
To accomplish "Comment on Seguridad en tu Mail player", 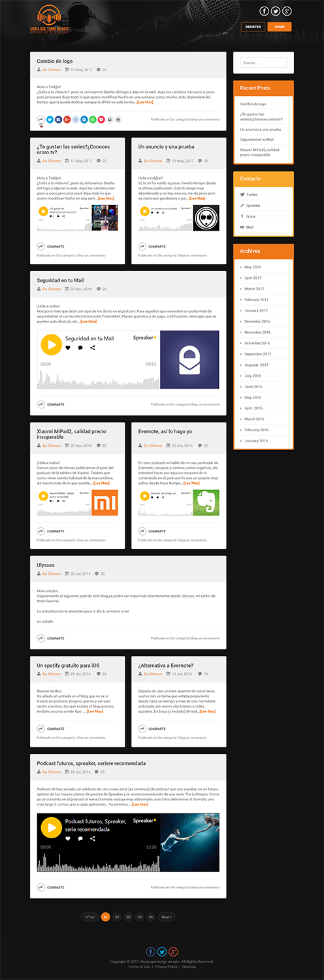I will pyautogui.click(x=80, y=348).
